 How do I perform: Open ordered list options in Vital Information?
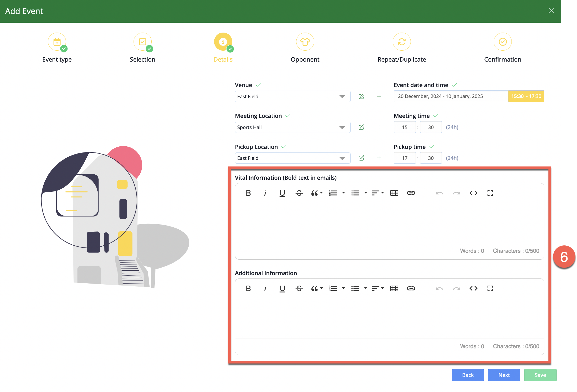tap(343, 193)
